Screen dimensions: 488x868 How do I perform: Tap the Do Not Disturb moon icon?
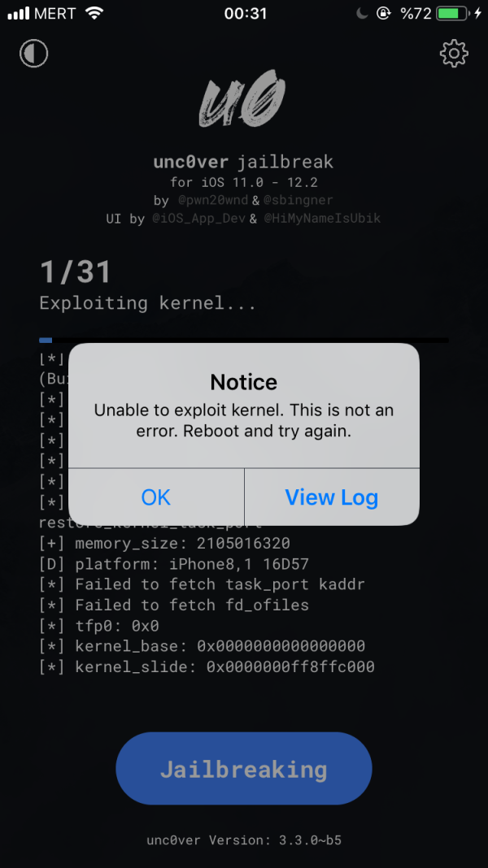tap(362, 14)
